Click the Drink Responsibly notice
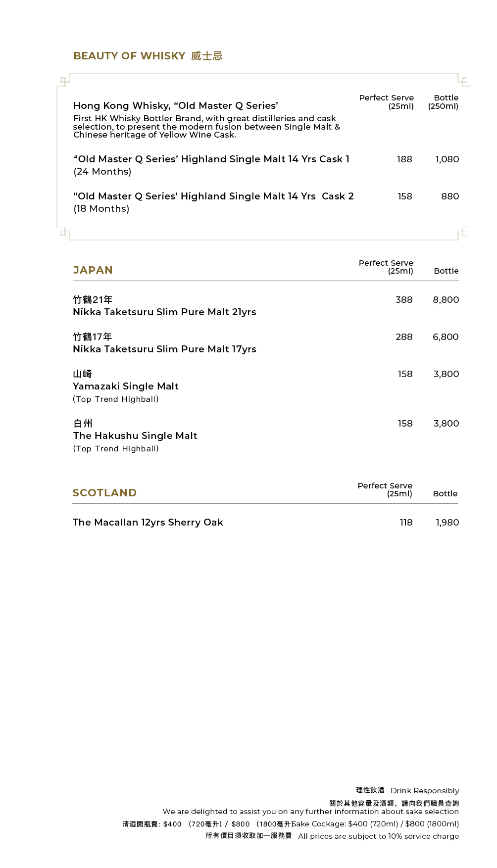This screenshot has height=868, width=497. click(x=424, y=791)
